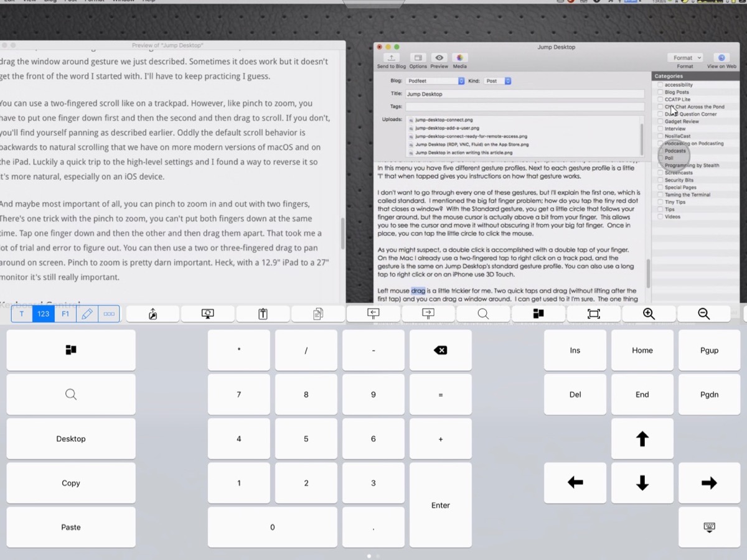
Task: Tap the Copy key
Action: pos(71,483)
